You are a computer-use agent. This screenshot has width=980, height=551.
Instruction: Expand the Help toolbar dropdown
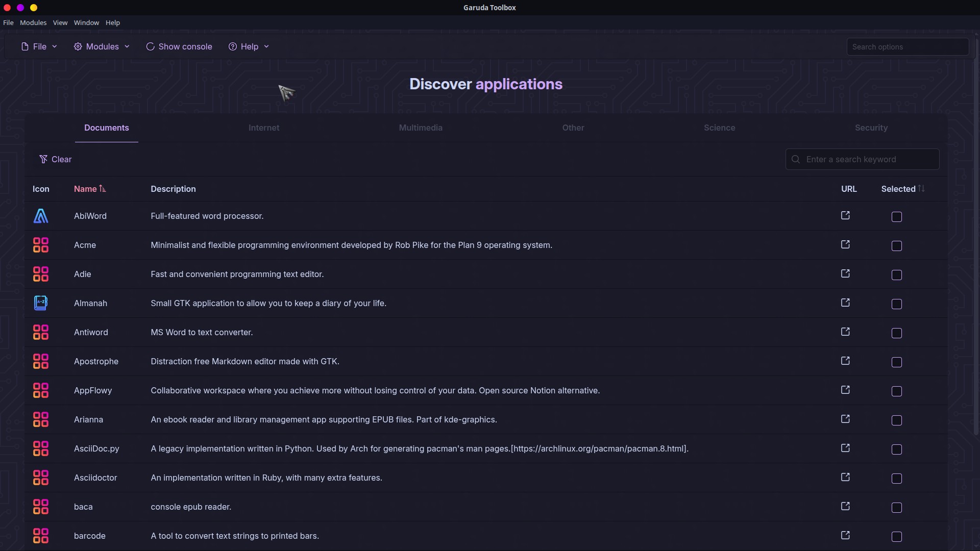pyautogui.click(x=249, y=46)
